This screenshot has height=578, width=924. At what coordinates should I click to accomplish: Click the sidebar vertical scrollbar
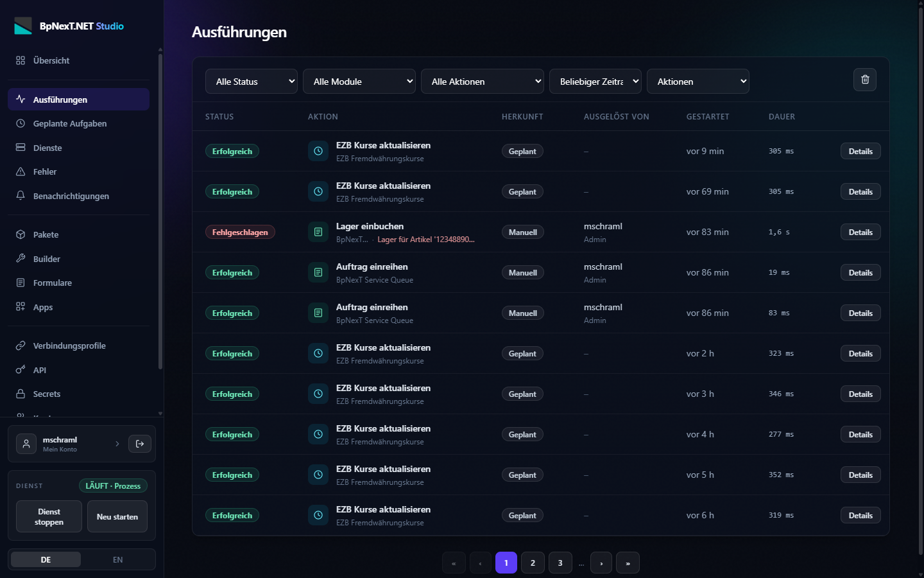pos(160,212)
